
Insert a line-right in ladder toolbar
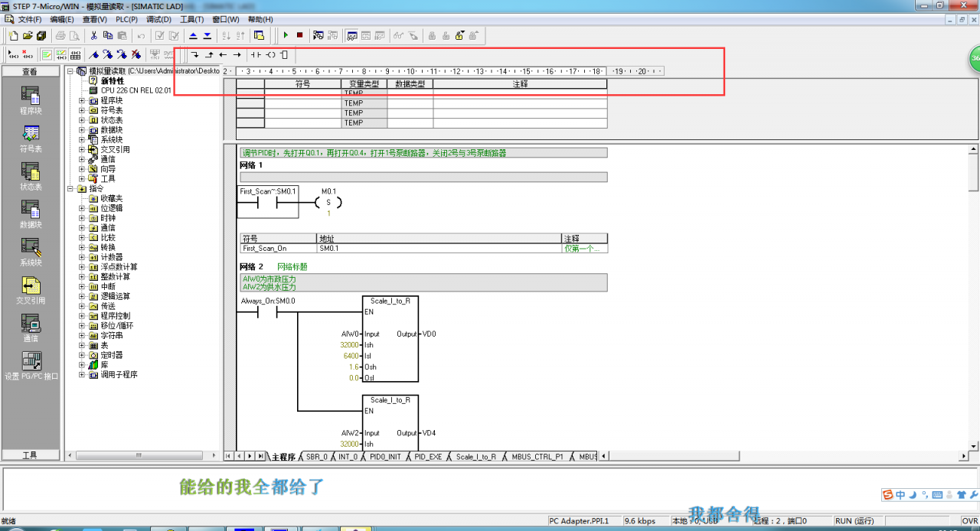pos(237,54)
